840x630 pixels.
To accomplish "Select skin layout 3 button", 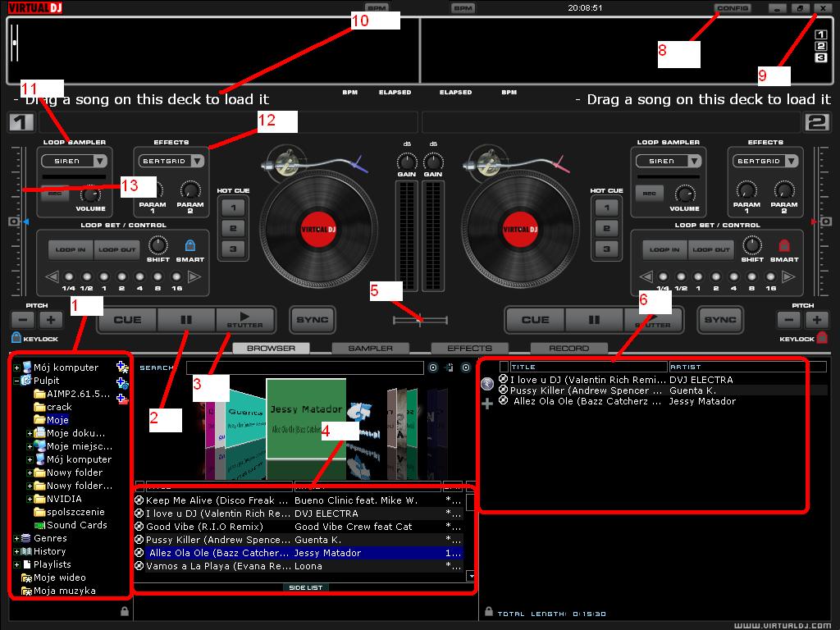I will [x=820, y=57].
